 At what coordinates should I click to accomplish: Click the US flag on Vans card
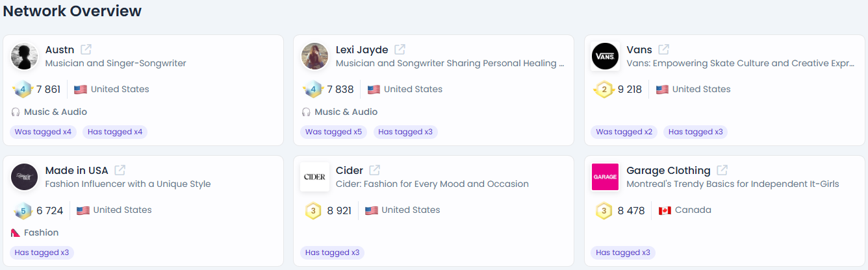(x=662, y=90)
